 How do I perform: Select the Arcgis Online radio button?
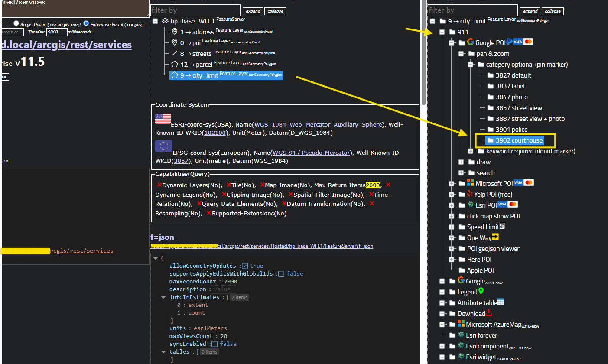[x=16, y=23]
